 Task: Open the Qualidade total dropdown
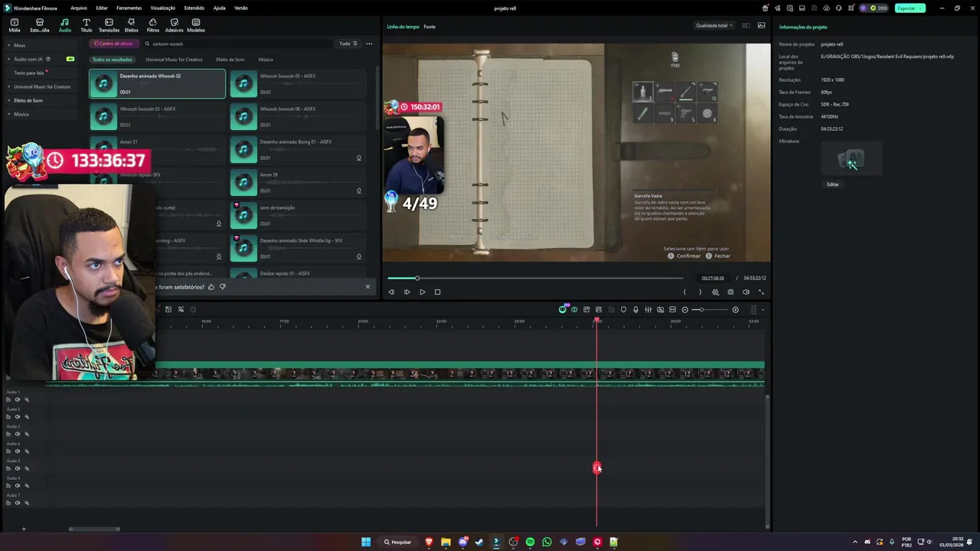[714, 25]
